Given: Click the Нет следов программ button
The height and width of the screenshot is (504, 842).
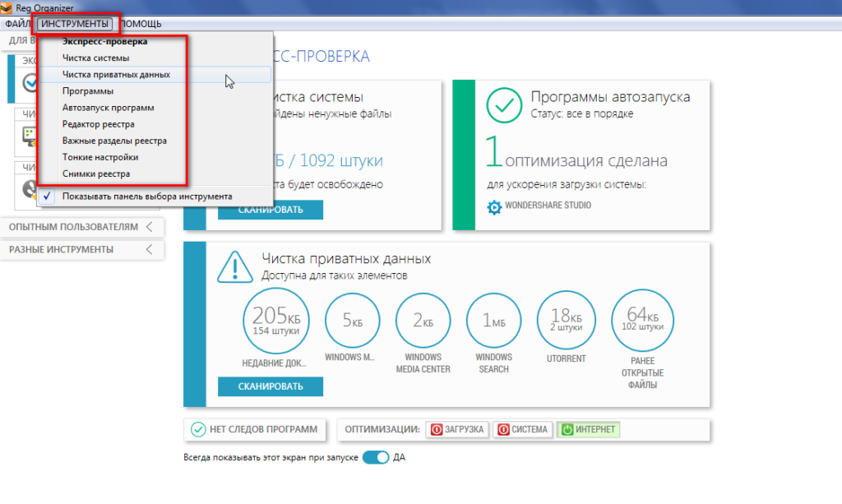Looking at the screenshot, I should coord(253,429).
